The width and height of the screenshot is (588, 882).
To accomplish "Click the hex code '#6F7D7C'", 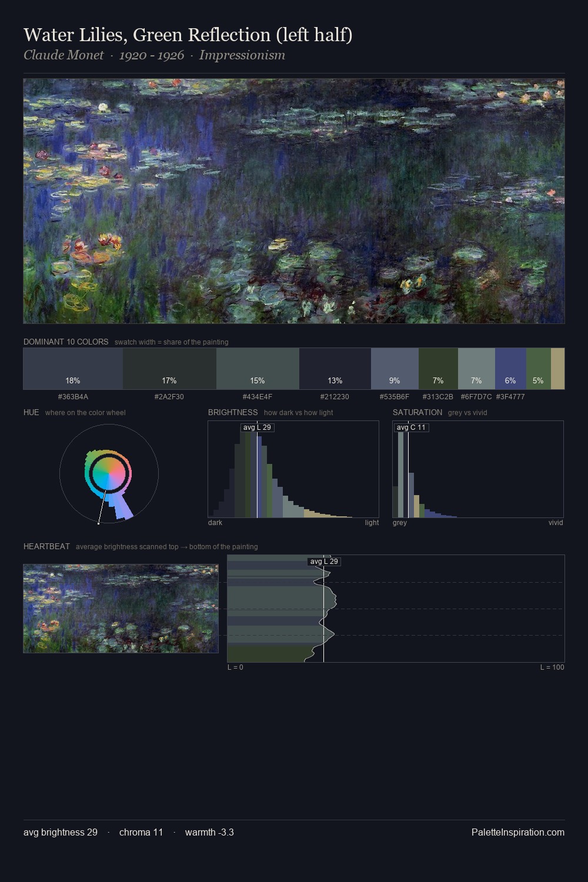I will click(476, 397).
